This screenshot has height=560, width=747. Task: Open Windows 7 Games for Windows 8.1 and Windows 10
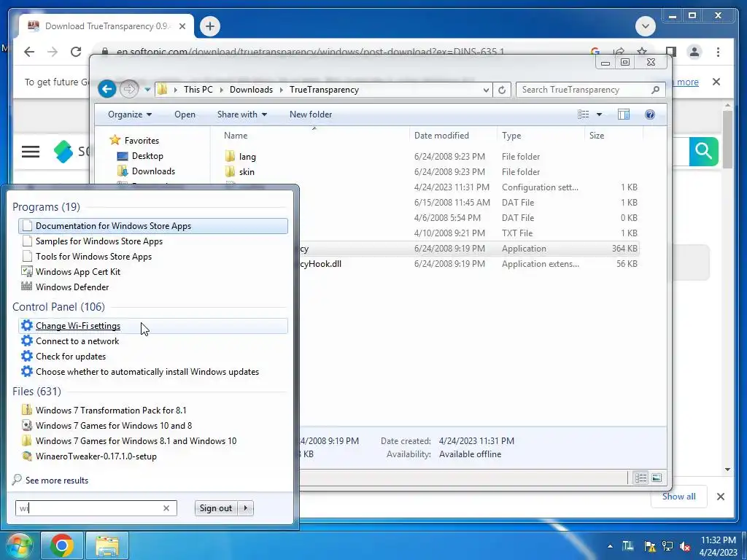(153, 440)
